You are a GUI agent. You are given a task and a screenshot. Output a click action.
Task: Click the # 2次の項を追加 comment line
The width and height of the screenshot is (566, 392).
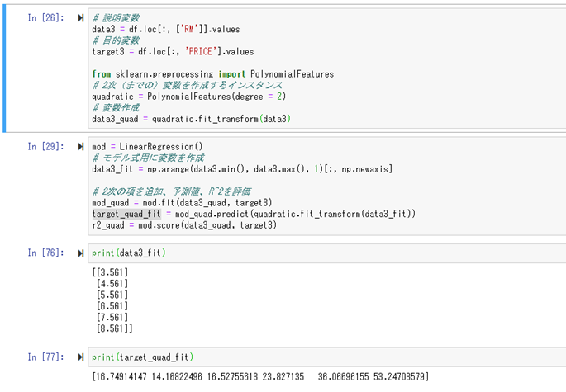click(x=172, y=191)
